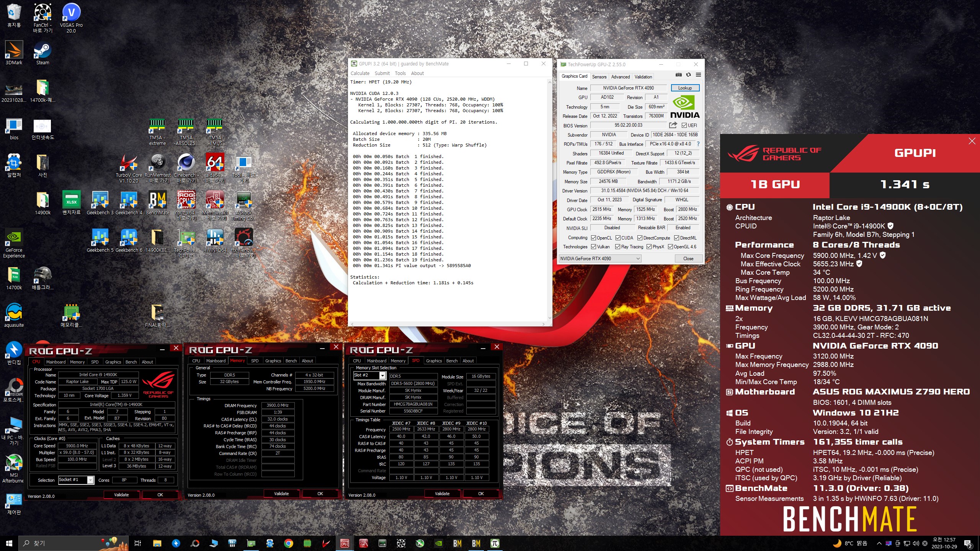Show hidden system tray icons
The height and width of the screenshot is (551, 980).
click(879, 543)
